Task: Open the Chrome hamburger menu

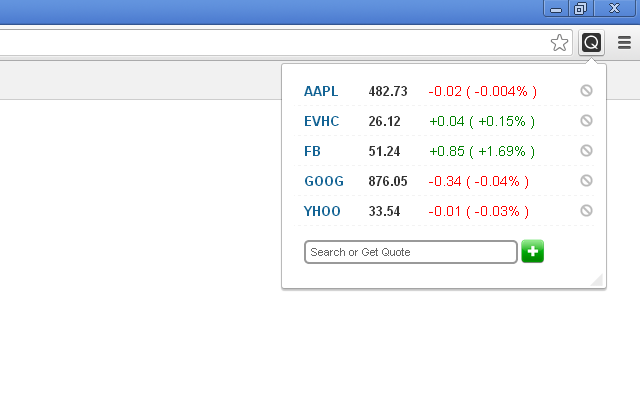Action: pyautogui.click(x=624, y=42)
